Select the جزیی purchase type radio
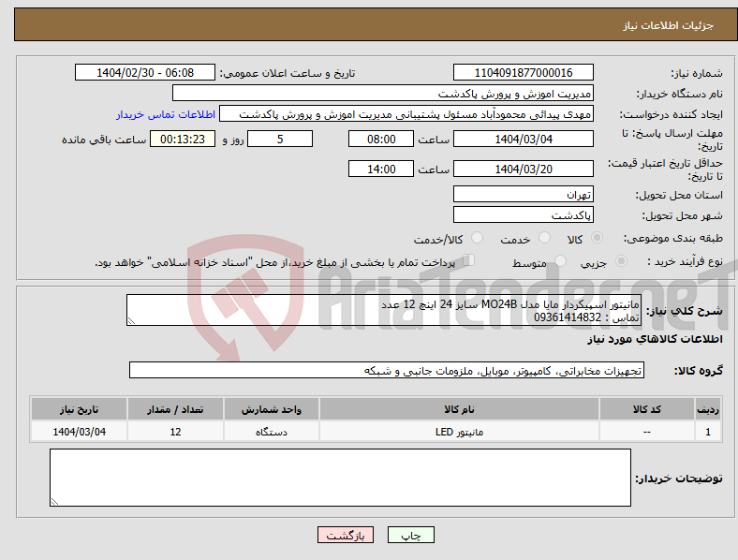Viewport: 738px width, 560px height. pyautogui.click(x=621, y=260)
